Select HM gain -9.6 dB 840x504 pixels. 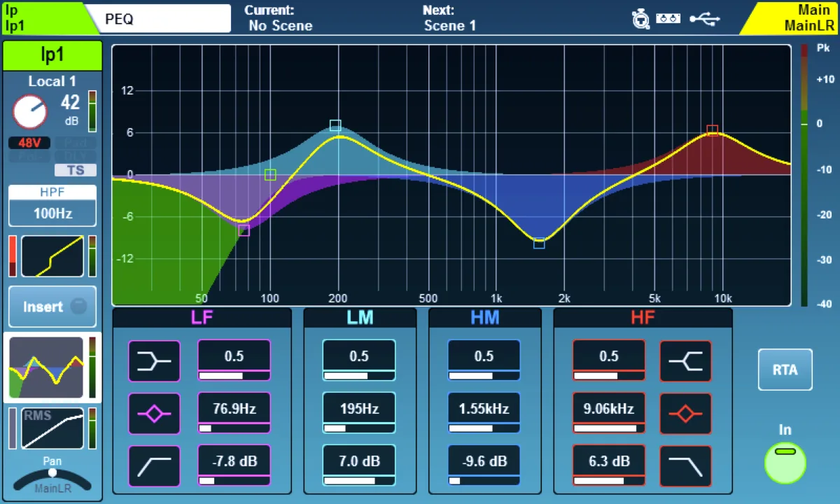click(484, 466)
